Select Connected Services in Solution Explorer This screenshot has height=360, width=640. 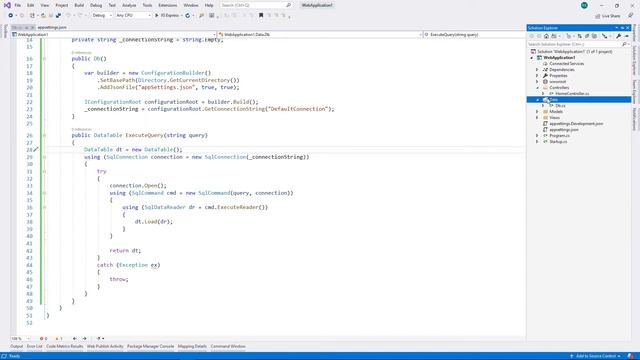tap(567, 64)
